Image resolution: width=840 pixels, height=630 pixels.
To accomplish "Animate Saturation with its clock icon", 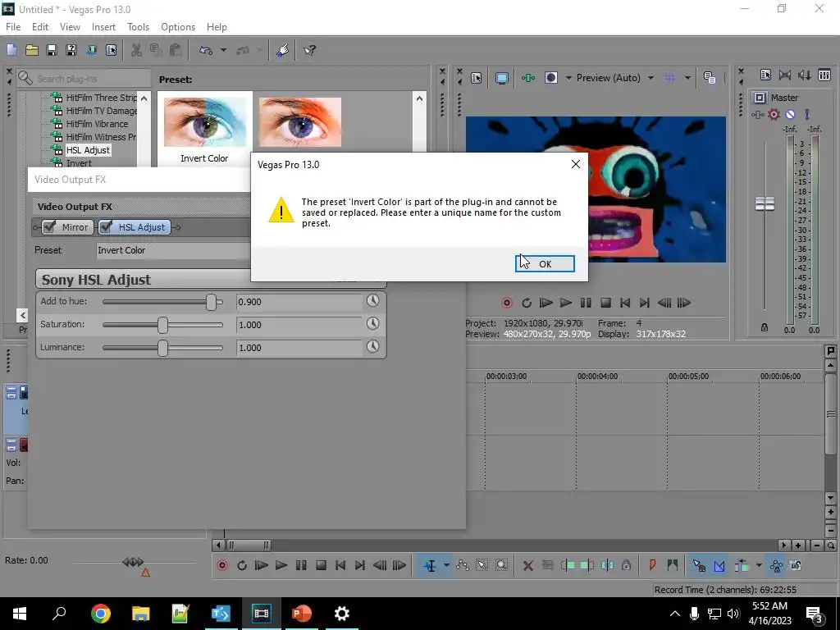I will (373, 323).
